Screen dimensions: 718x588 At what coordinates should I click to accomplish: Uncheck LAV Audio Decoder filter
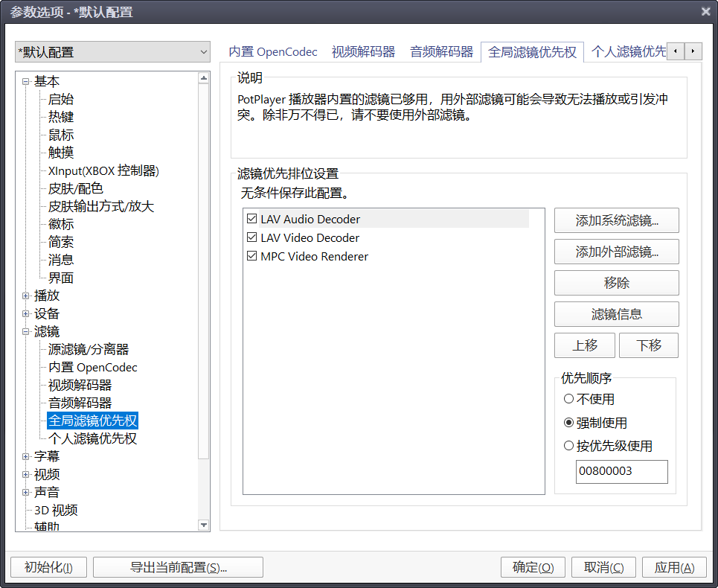(x=251, y=220)
